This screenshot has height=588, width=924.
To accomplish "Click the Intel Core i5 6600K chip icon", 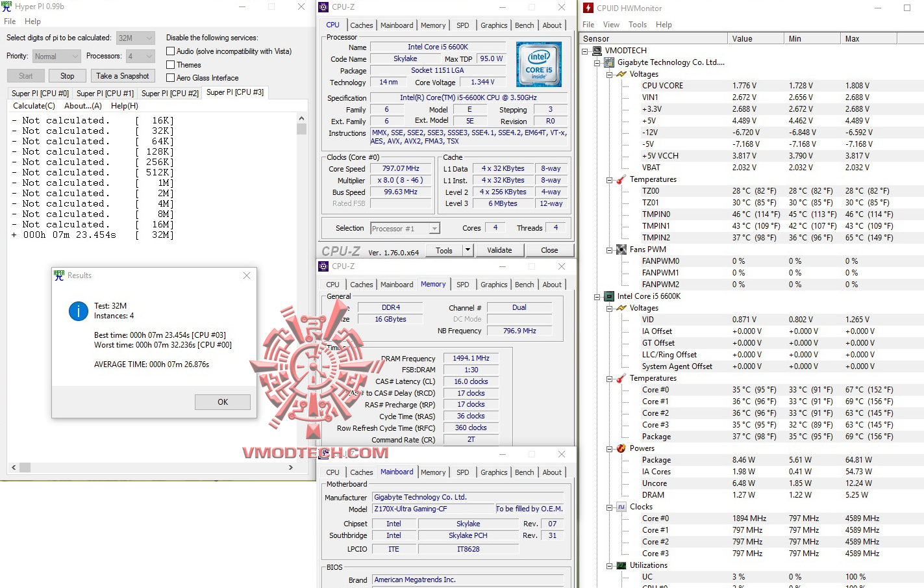I will click(x=609, y=296).
